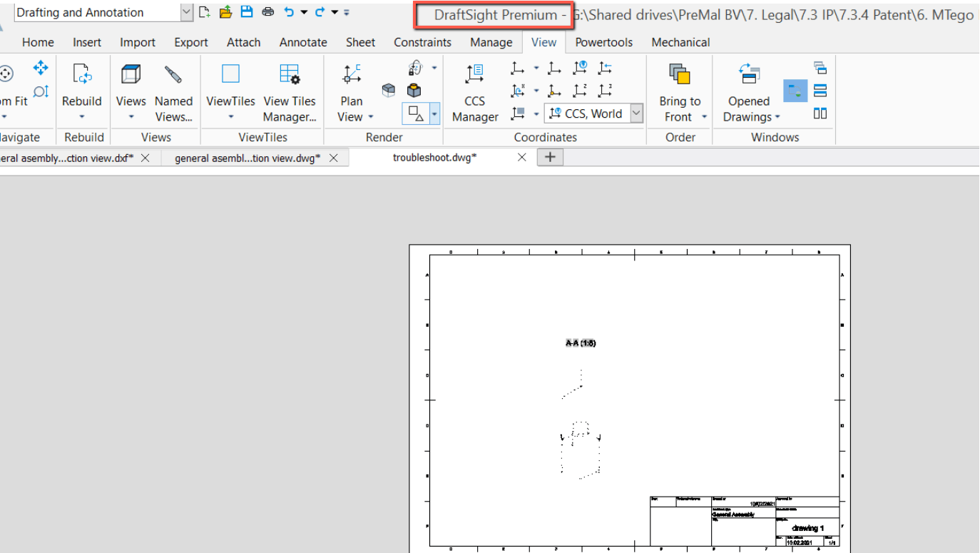This screenshot has width=980, height=553.
Task: Open the CCS, World coordinate dropdown
Action: click(636, 113)
